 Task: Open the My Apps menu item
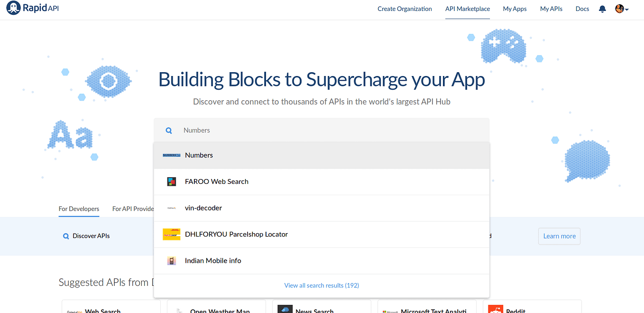tap(515, 9)
